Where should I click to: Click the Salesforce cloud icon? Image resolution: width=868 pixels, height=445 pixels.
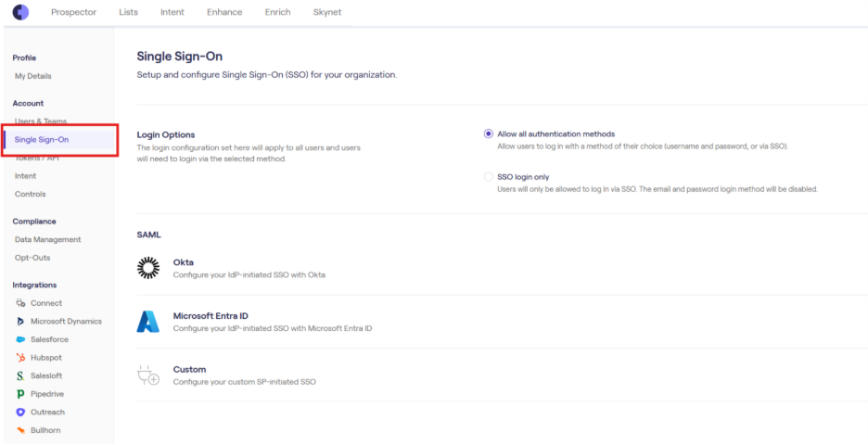point(20,340)
